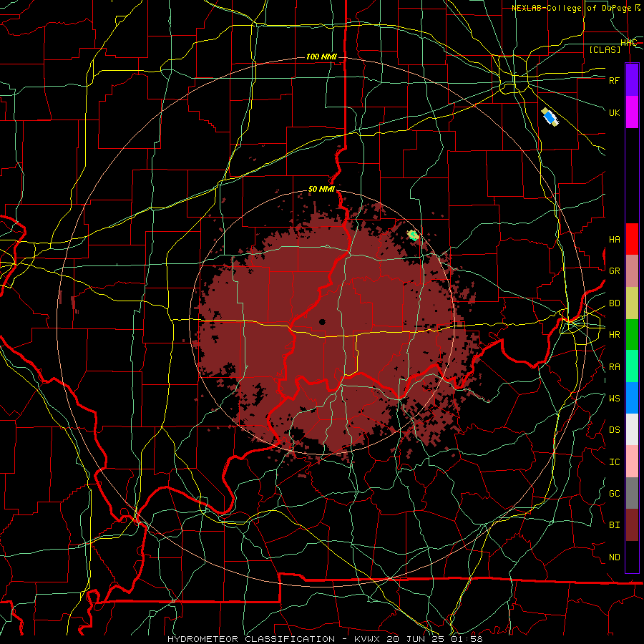
Task: Click the ND black legend swatch
Action: (x=632, y=557)
